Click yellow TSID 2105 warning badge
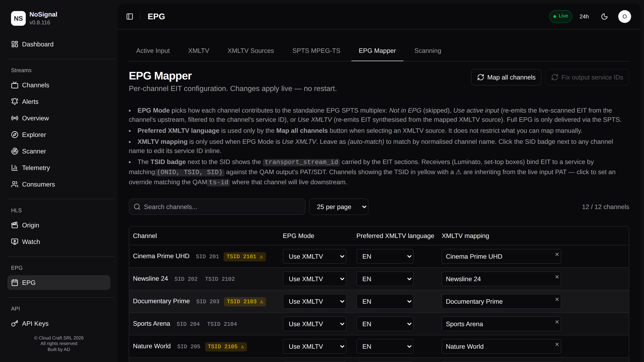Image resolution: width=644 pixels, height=362 pixels. [x=226, y=347]
